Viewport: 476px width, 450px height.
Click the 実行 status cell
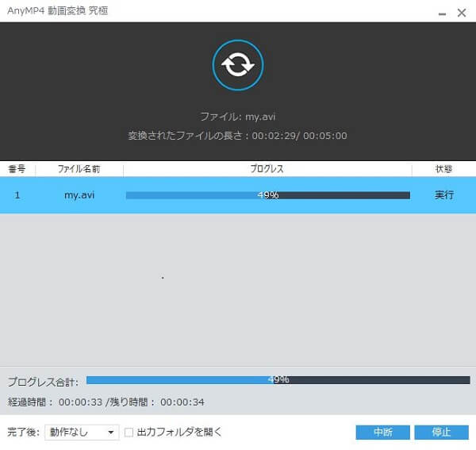(443, 195)
